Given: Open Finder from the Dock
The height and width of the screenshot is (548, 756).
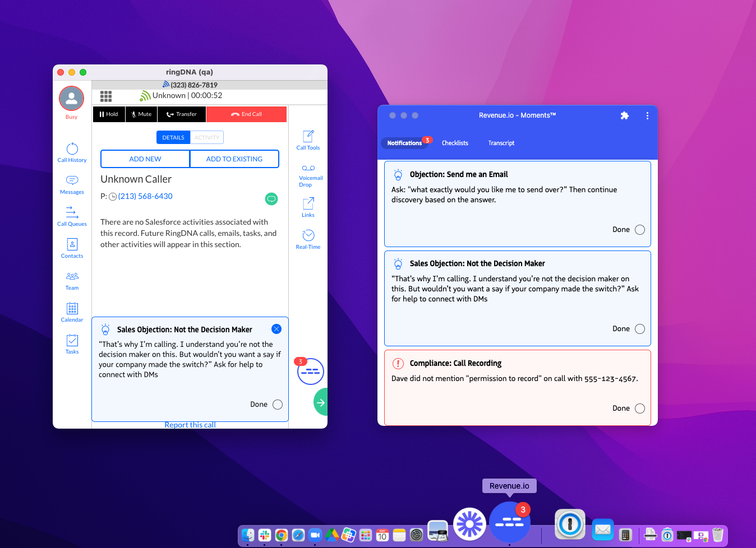Looking at the screenshot, I should coord(248,535).
